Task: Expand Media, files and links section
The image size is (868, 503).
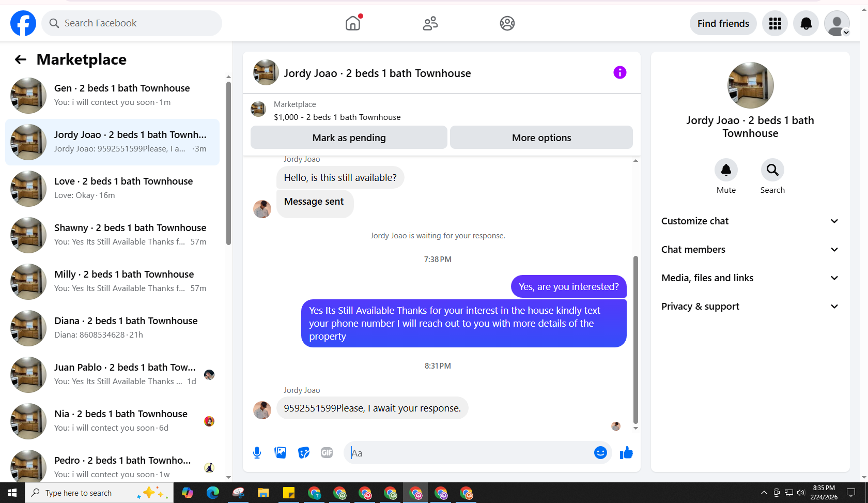Action: pyautogui.click(x=750, y=278)
